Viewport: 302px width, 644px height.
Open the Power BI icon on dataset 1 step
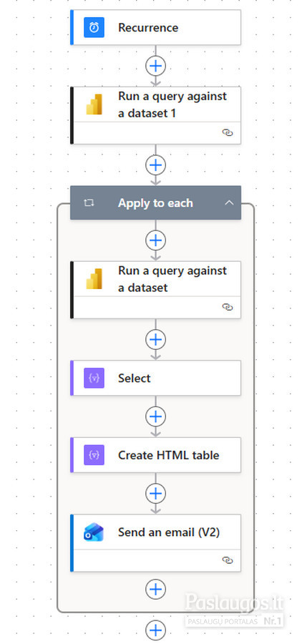[x=94, y=104]
